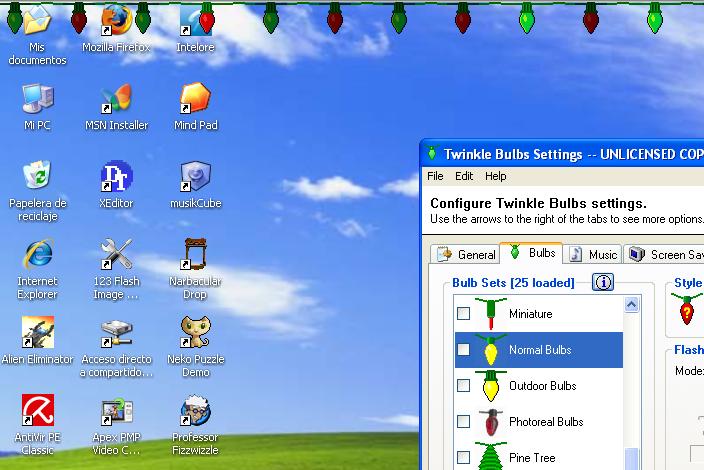This screenshot has width=704, height=470.
Task: Click the yellow Outdoor Bulbs icon
Action: tap(491, 386)
